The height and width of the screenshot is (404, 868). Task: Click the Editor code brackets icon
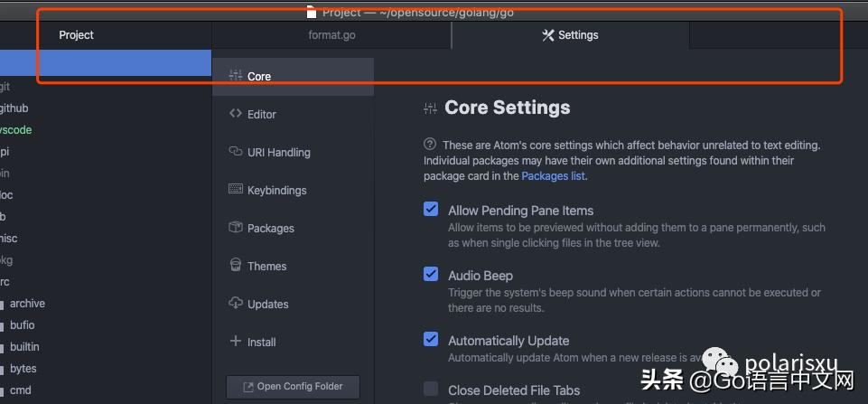236,114
